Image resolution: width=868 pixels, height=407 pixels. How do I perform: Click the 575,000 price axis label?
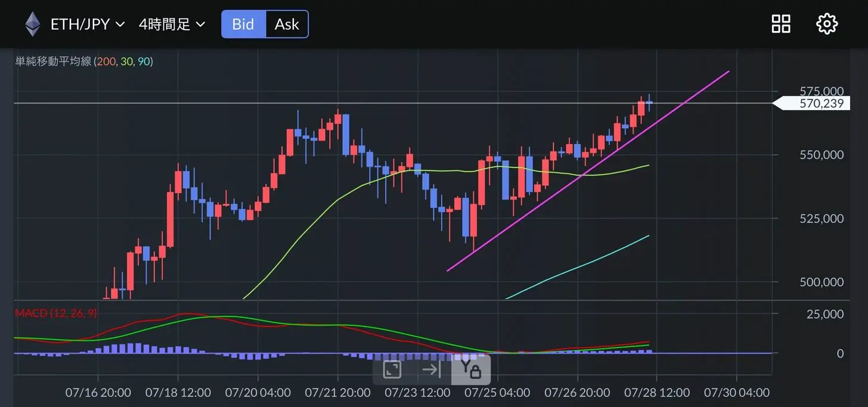(x=821, y=91)
